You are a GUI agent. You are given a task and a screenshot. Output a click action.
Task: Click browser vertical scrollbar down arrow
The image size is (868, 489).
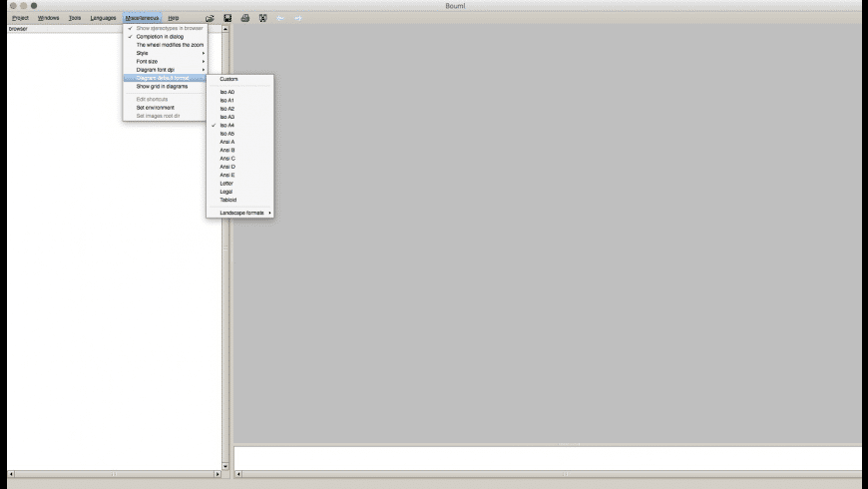pos(225,466)
